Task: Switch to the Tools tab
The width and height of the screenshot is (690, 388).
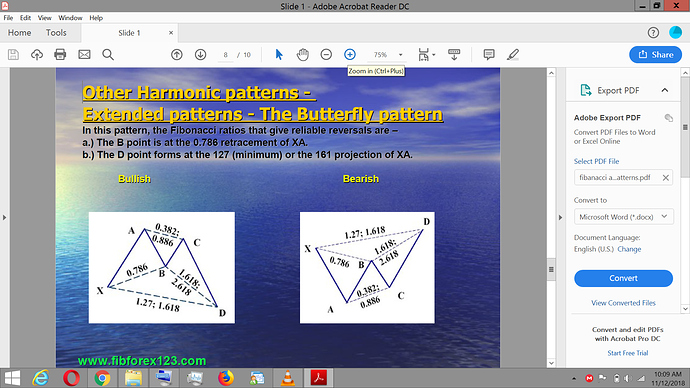Action: coord(56,33)
